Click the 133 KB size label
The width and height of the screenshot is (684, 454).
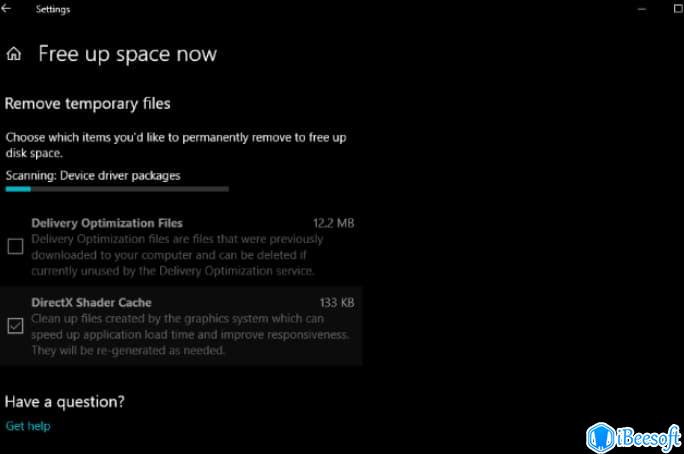tap(337, 303)
